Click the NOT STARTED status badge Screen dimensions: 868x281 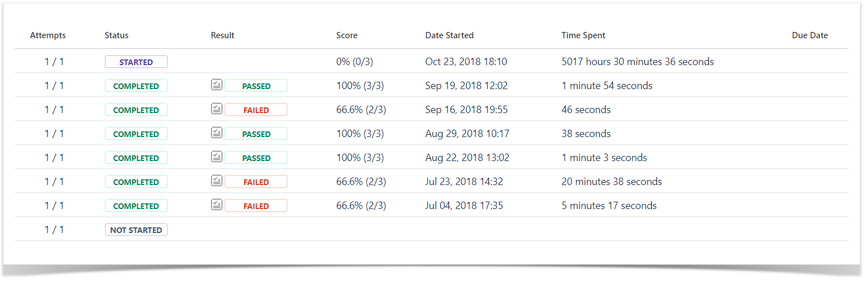pyautogui.click(x=136, y=230)
